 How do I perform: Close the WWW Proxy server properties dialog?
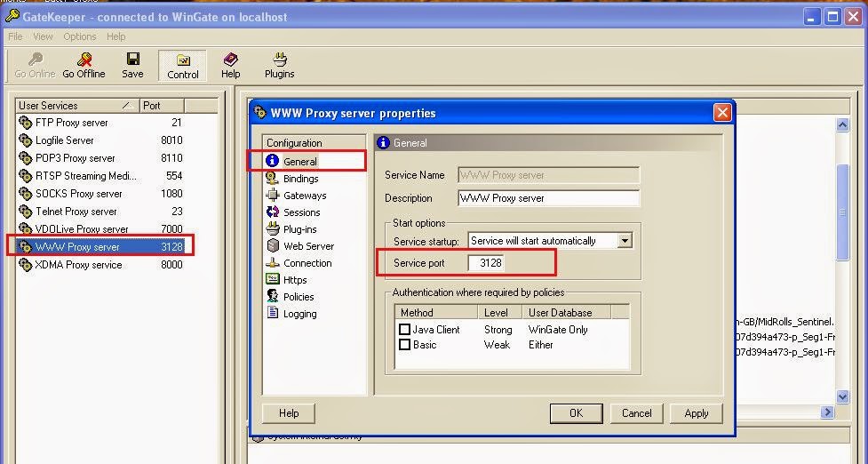pyautogui.click(x=722, y=113)
